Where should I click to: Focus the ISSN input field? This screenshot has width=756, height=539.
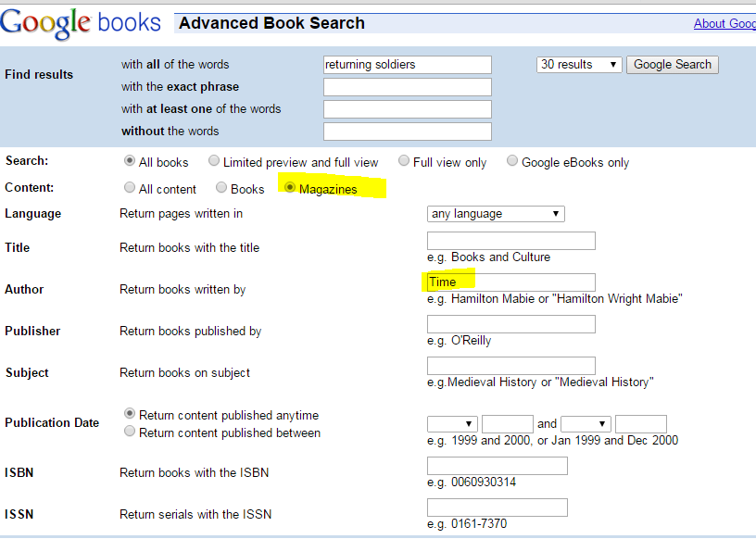498,508
